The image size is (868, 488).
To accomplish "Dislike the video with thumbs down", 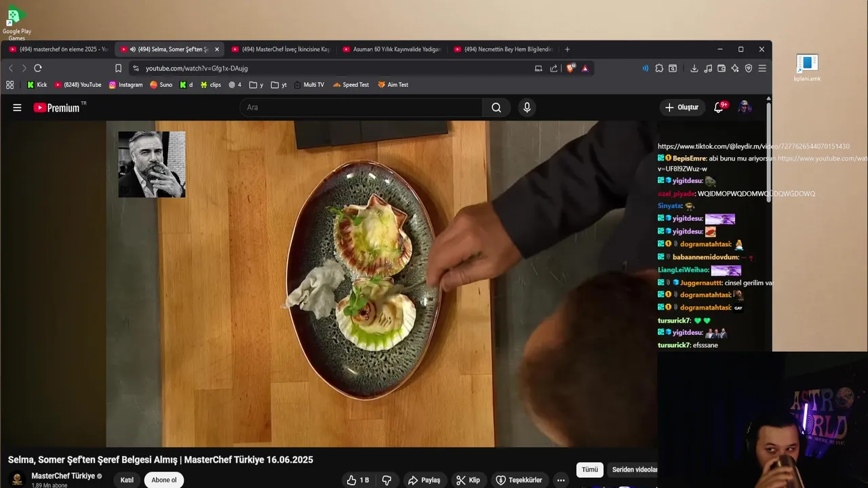I will pos(387,480).
